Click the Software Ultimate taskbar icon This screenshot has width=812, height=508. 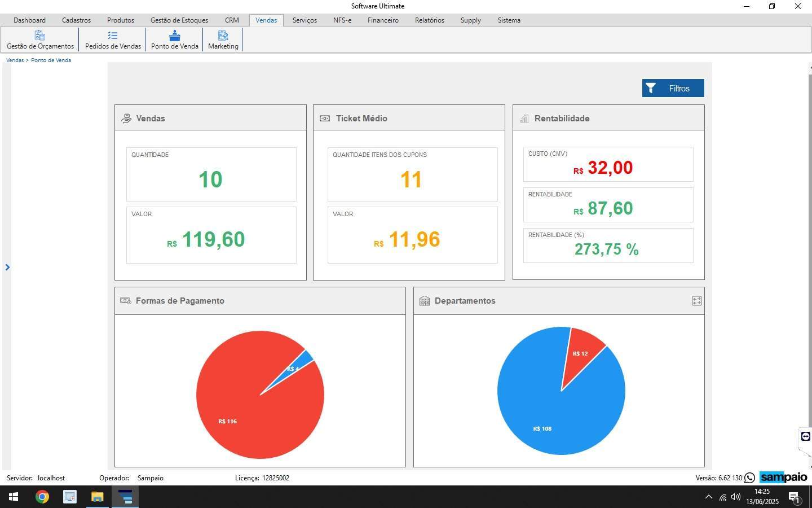pos(125,497)
